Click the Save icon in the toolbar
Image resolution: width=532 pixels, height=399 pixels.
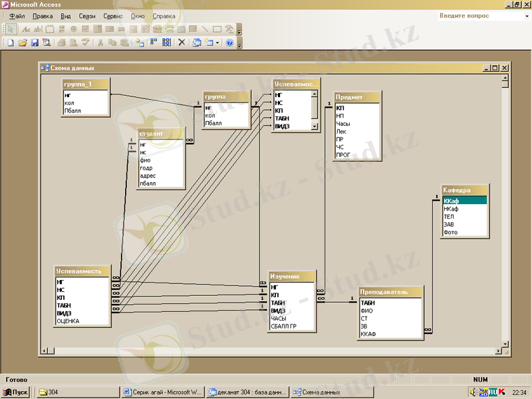click(x=35, y=43)
